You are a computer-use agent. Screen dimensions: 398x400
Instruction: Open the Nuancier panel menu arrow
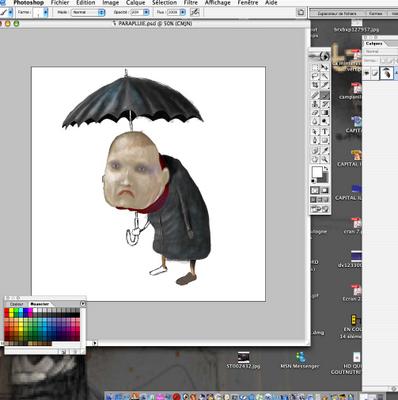click(83, 304)
